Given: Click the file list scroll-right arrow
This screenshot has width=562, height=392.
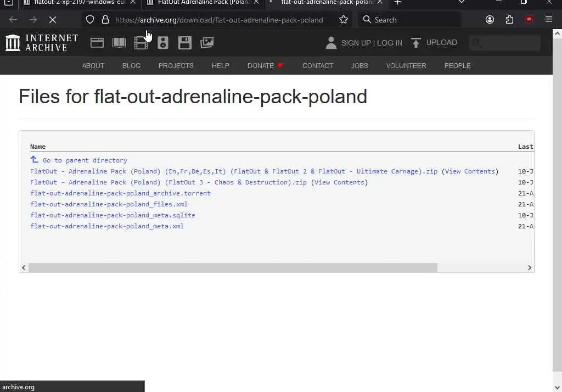Looking at the screenshot, I should coord(530,267).
